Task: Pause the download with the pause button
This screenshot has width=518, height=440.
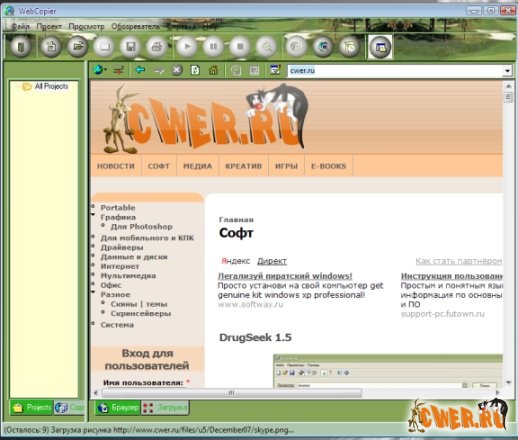Action: click(x=213, y=46)
